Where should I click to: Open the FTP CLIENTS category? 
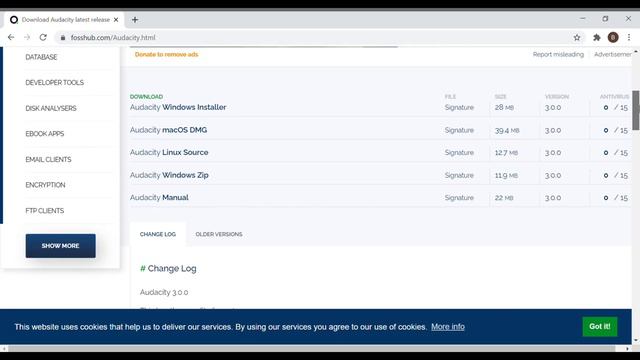click(x=44, y=211)
